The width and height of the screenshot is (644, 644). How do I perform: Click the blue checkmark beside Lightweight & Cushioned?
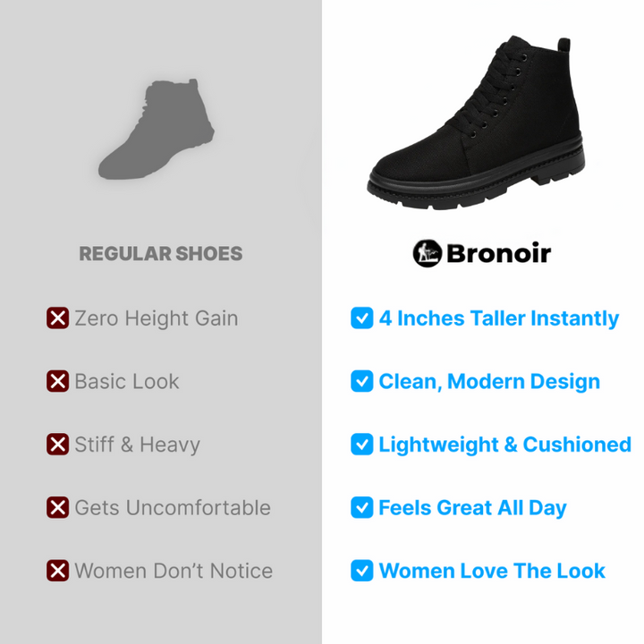pyautogui.click(x=362, y=445)
